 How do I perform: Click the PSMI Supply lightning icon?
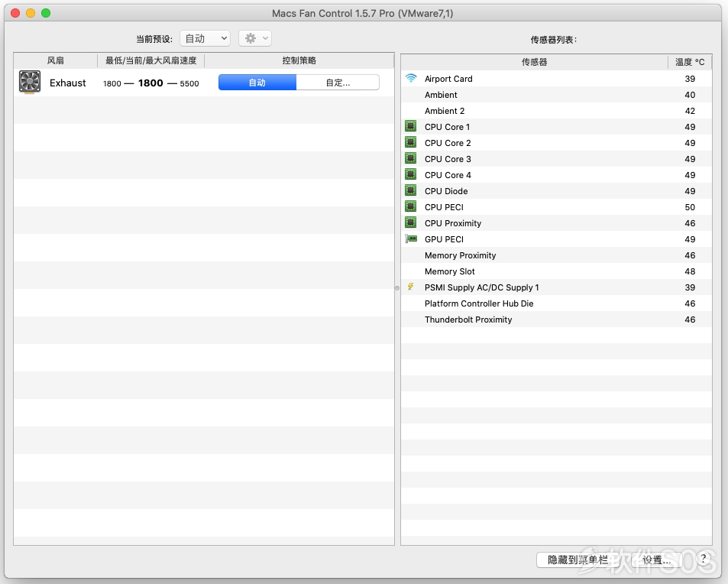click(x=410, y=287)
